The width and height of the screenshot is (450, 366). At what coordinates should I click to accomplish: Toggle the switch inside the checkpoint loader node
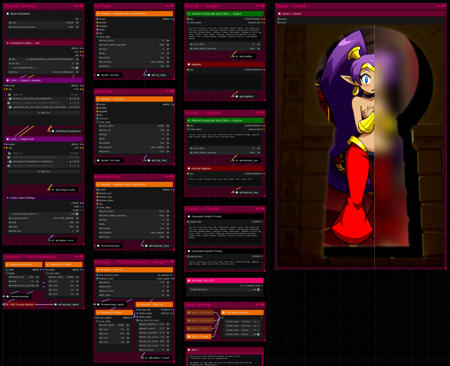[x=77, y=68]
